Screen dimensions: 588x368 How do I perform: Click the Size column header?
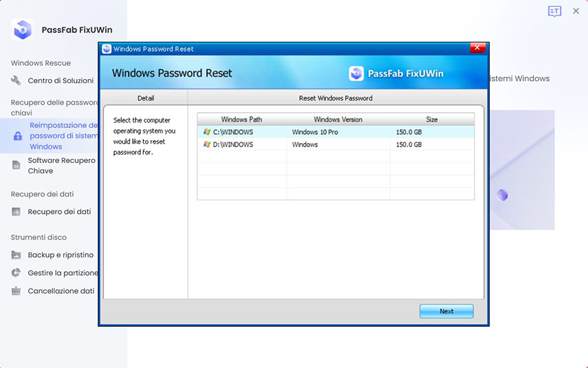(432, 119)
